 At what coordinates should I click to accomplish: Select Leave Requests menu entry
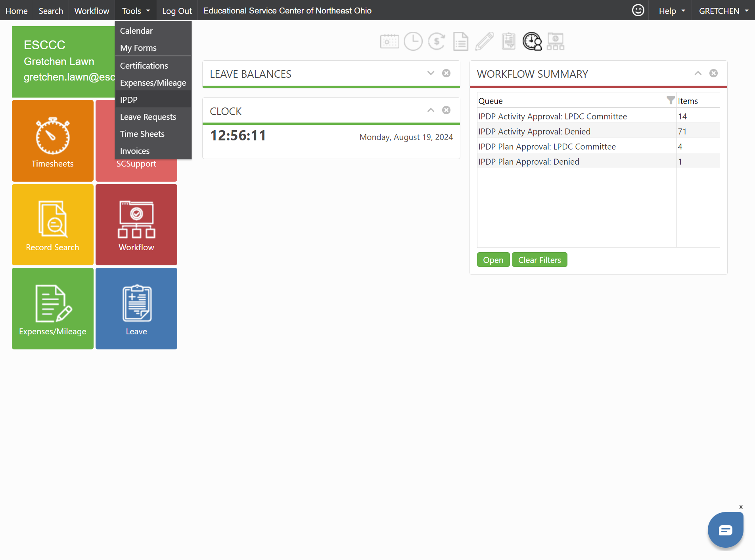[x=153, y=117]
